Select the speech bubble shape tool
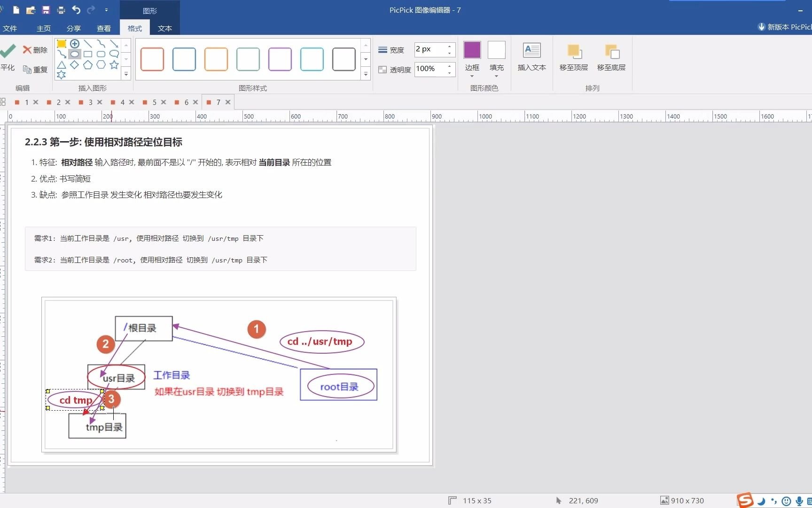812x508 pixels. [x=114, y=54]
